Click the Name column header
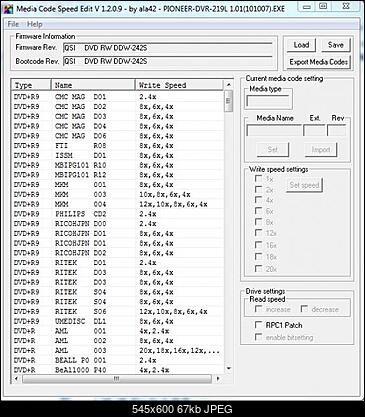This screenshot has width=365, height=417. tap(93, 85)
